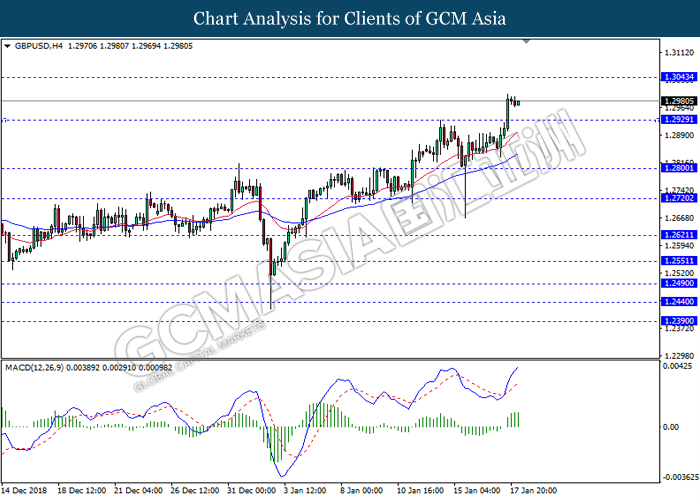700x500 pixels.
Task: Click the 21 Dec 04:00 time label
Action: point(138,491)
